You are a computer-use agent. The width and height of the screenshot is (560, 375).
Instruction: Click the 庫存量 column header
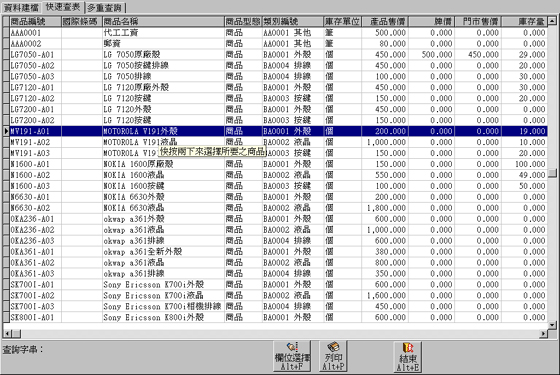524,21
